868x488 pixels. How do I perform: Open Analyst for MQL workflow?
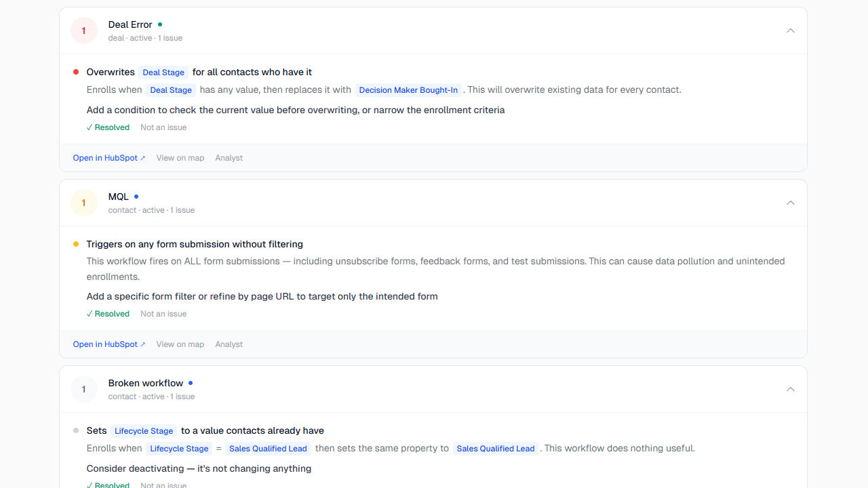(229, 344)
